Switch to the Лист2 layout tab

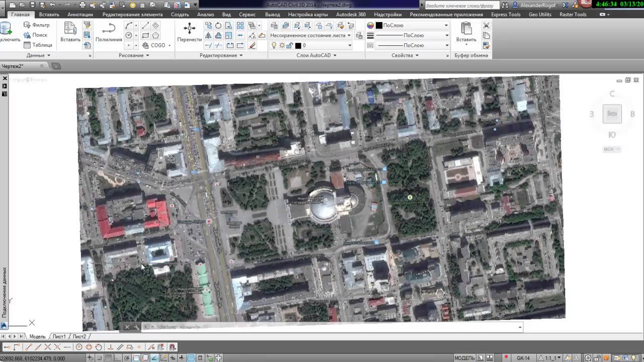click(x=79, y=336)
